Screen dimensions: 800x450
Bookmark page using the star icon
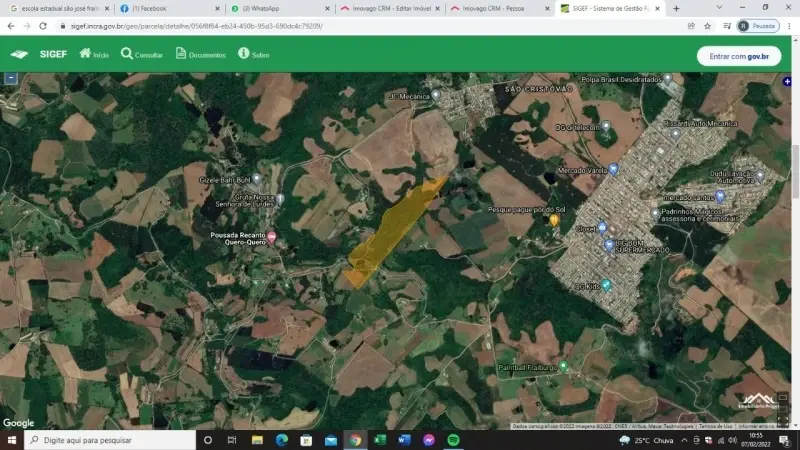pos(707,26)
